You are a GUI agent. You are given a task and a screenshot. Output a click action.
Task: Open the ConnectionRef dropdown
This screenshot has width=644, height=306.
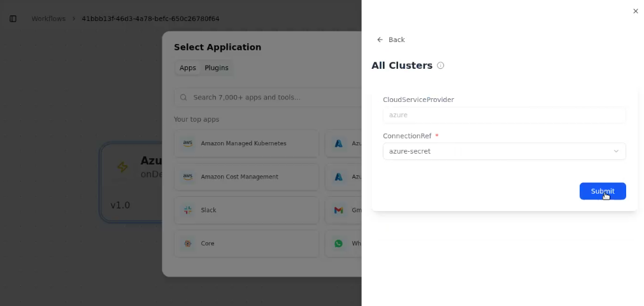503,151
